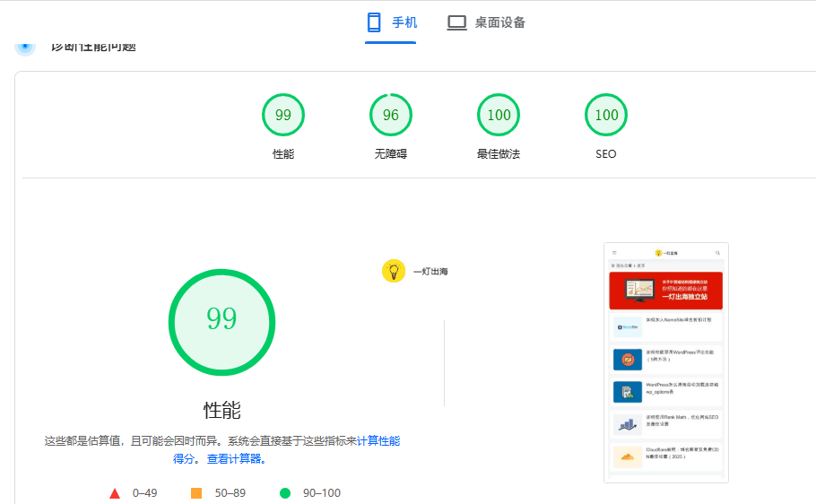Screen dimensions: 816x504
Task: Click the desktop laptop icon
Action: [x=457, y=23]
